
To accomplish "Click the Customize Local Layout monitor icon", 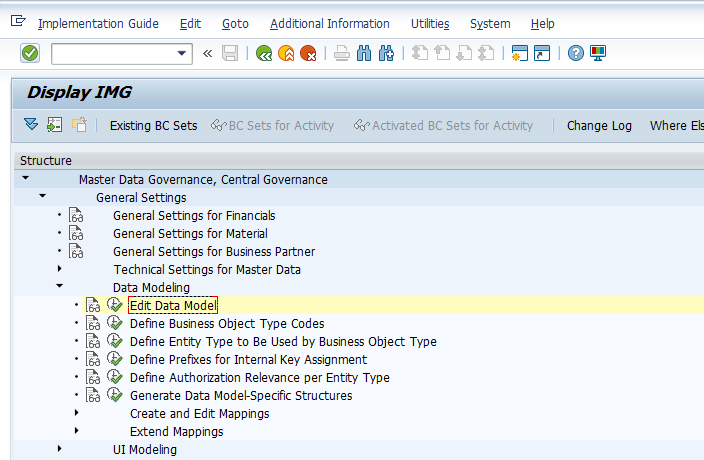I will [598, 53].
